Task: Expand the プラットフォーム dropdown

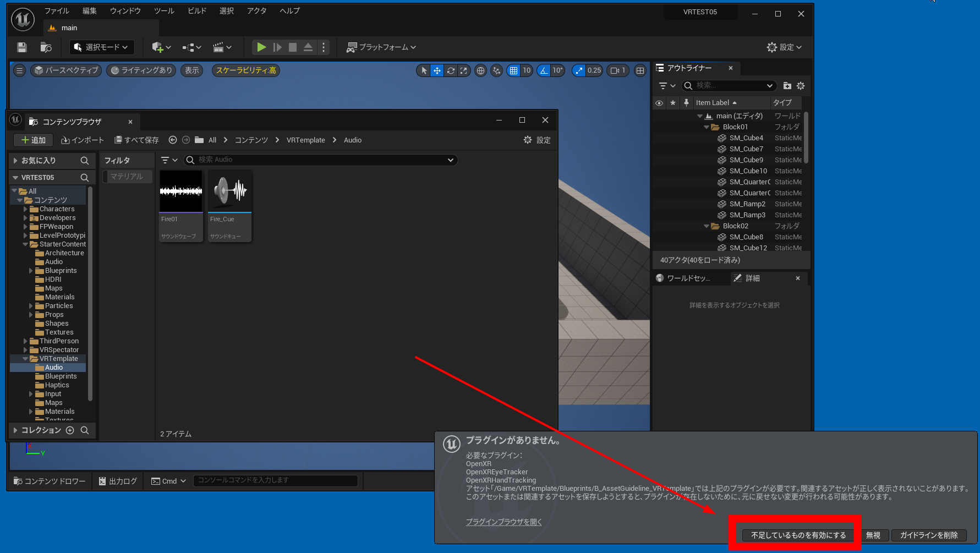Action: (x=381, y=47)
